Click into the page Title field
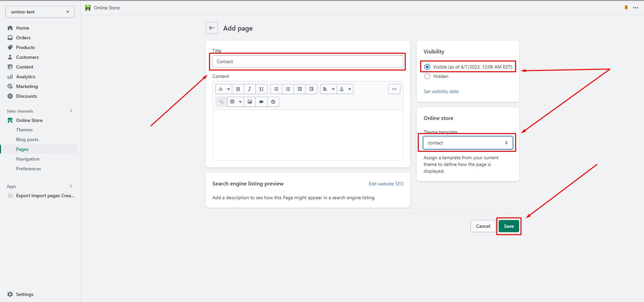This screenshot has height=302, width=644. click(307, 61)
